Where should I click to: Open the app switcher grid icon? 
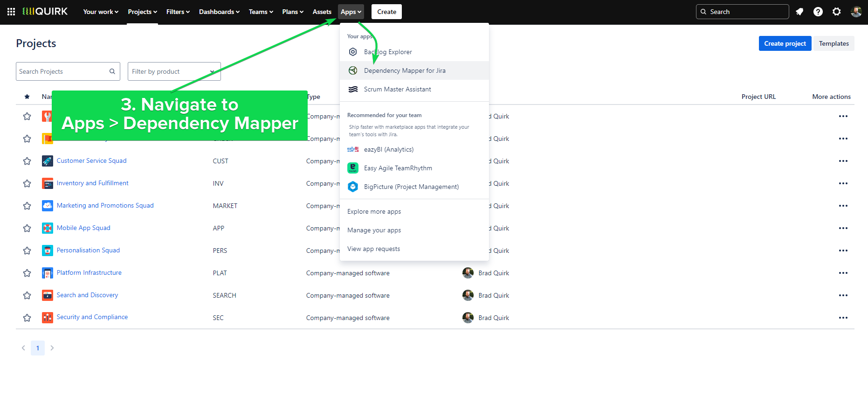click(x=11, y=12)
